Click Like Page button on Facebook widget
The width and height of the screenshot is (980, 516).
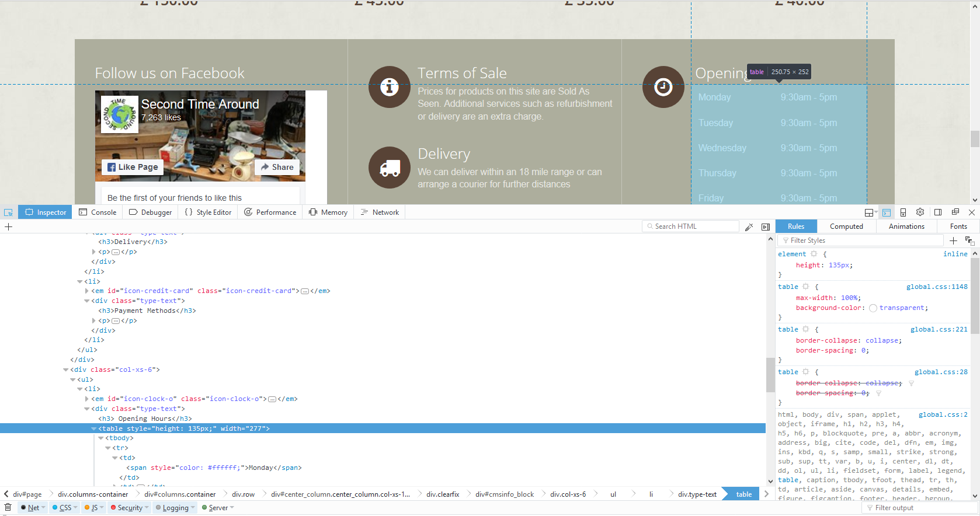point(133,167)
